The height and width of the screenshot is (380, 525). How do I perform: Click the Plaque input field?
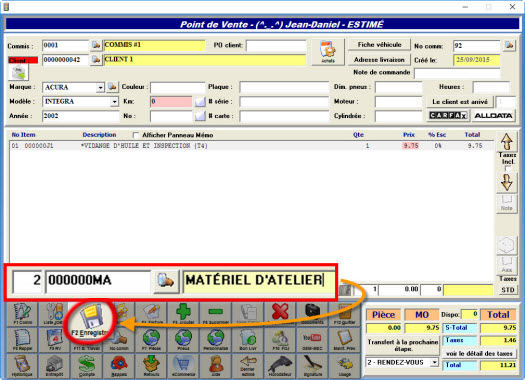(284, 87)
